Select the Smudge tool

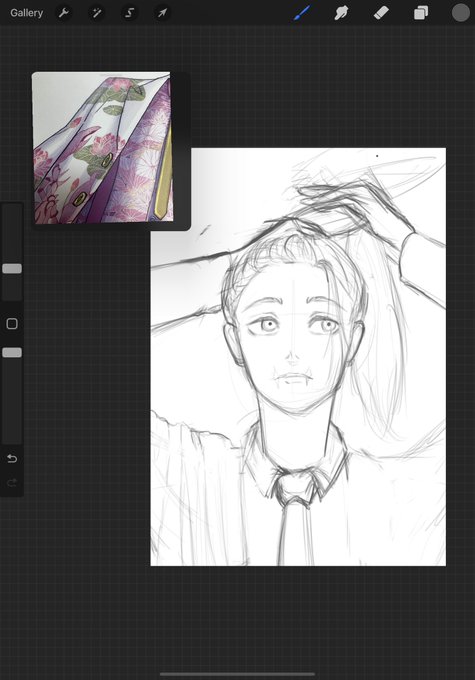tap(341, 13)
